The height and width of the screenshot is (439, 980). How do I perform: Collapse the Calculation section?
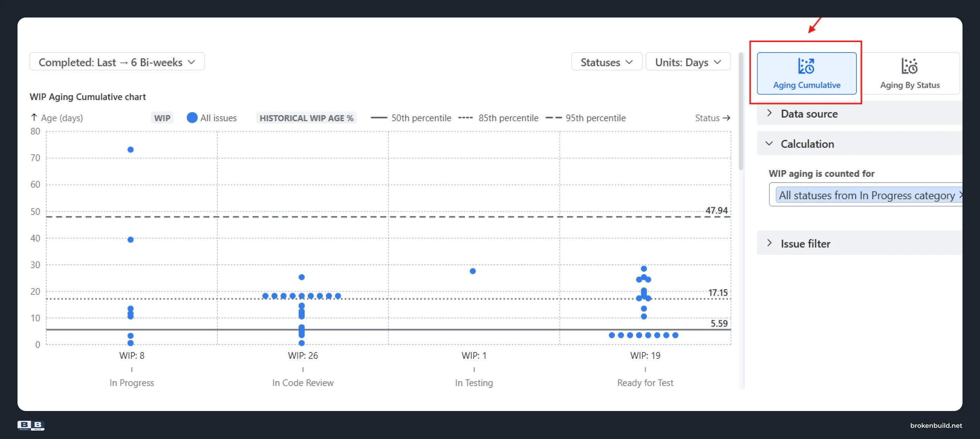pyautogui.click(x=860, y=144)
